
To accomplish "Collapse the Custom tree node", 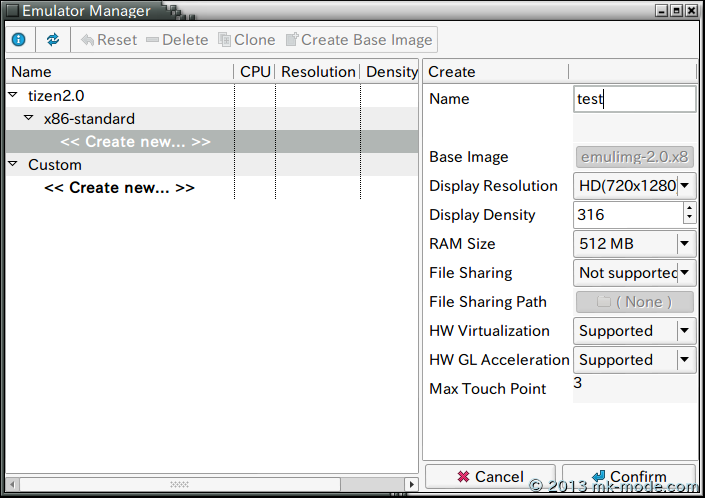I will (13, 164).
